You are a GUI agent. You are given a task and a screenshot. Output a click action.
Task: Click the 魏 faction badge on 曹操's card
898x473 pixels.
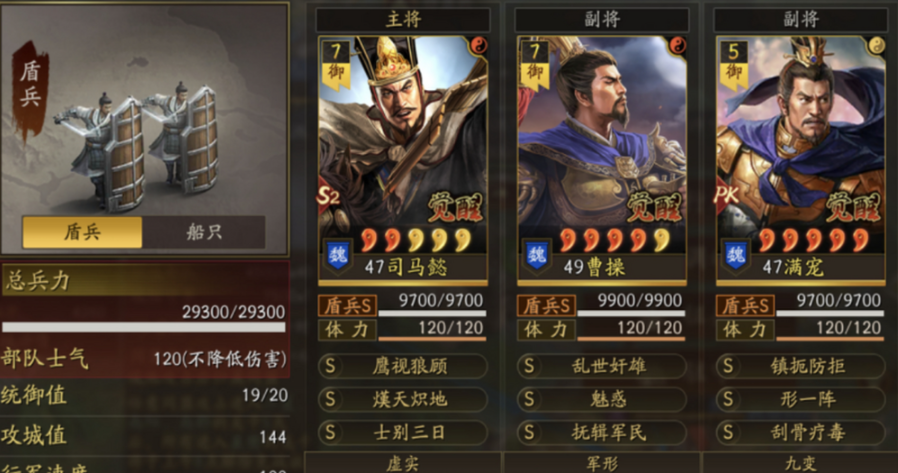[x=537, y=256]
